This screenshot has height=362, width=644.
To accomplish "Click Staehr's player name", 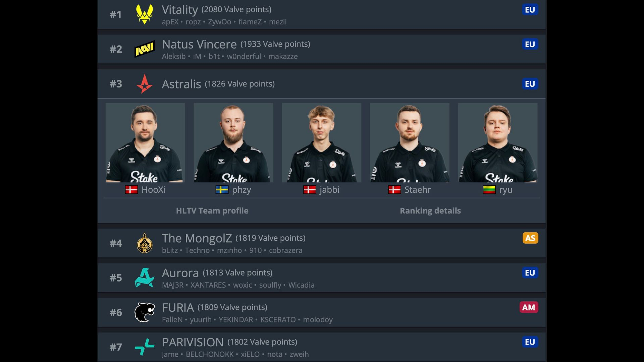I will (418, 190).
